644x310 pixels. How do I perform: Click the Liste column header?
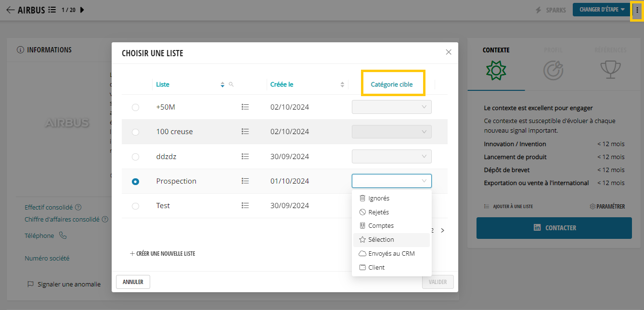click(163, 84)
